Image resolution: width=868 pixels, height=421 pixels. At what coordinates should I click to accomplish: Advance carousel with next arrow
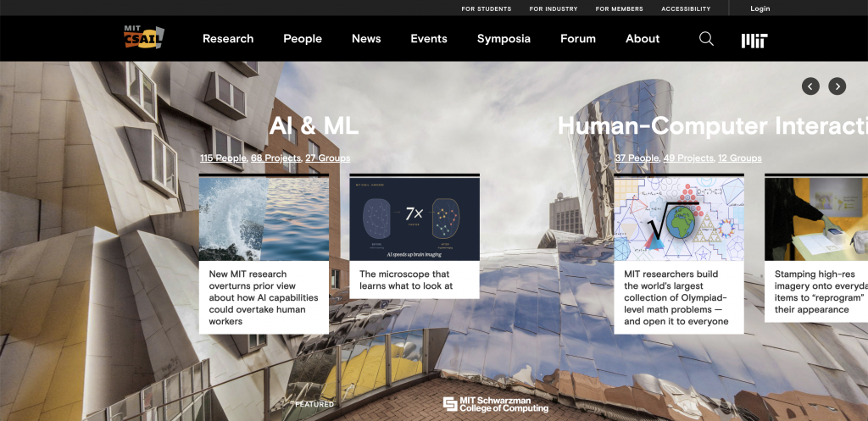837,86
